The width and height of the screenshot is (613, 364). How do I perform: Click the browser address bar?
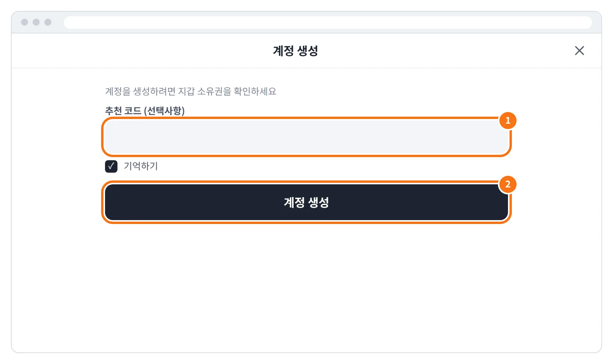(x=328, y=22)
